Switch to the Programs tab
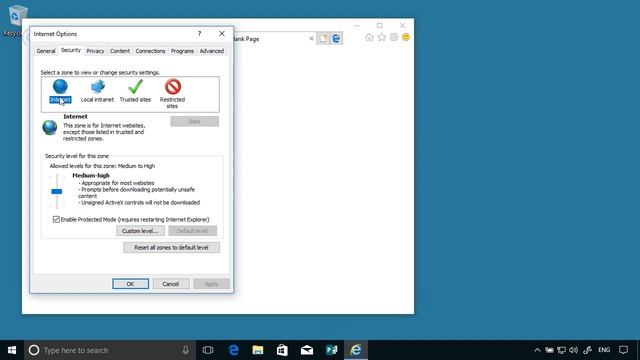 [x=182, y=51]
